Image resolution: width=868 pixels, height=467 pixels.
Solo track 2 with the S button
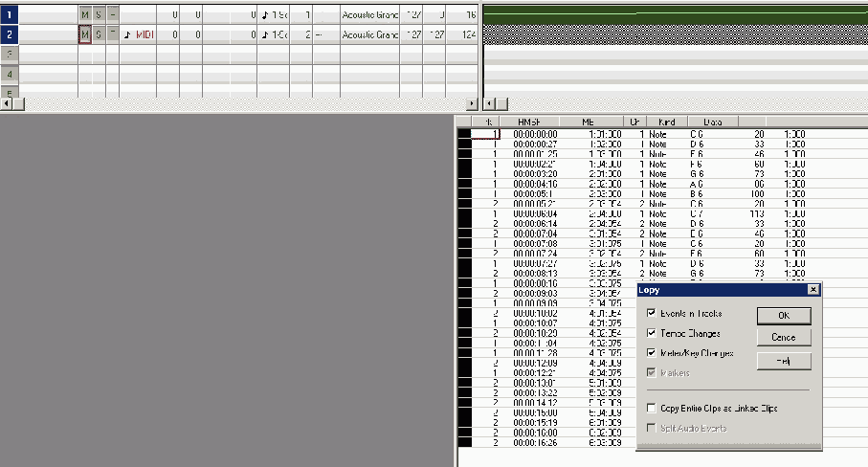click(x=98, y=34)
